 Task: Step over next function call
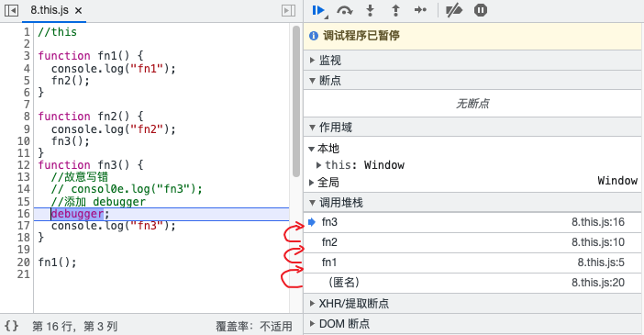(x=345, y=10)
